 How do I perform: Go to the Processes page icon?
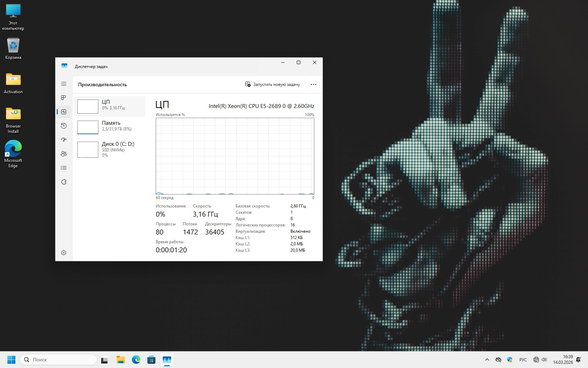point(64,98)
